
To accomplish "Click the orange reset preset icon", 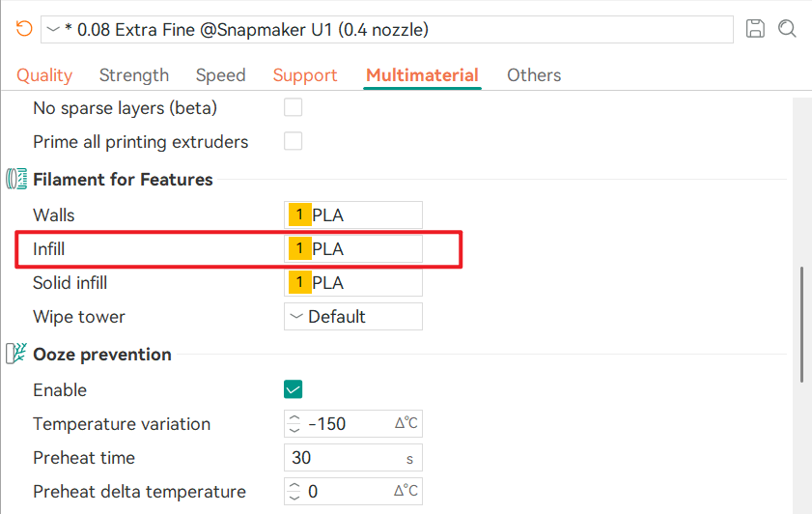I will tap(24, 28).
